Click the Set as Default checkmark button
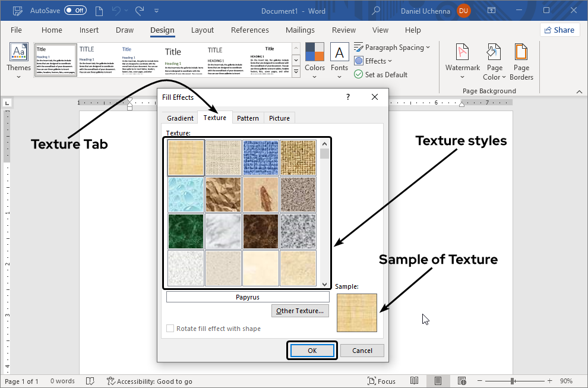Viewport: 588px width, 388px height. 359,75
